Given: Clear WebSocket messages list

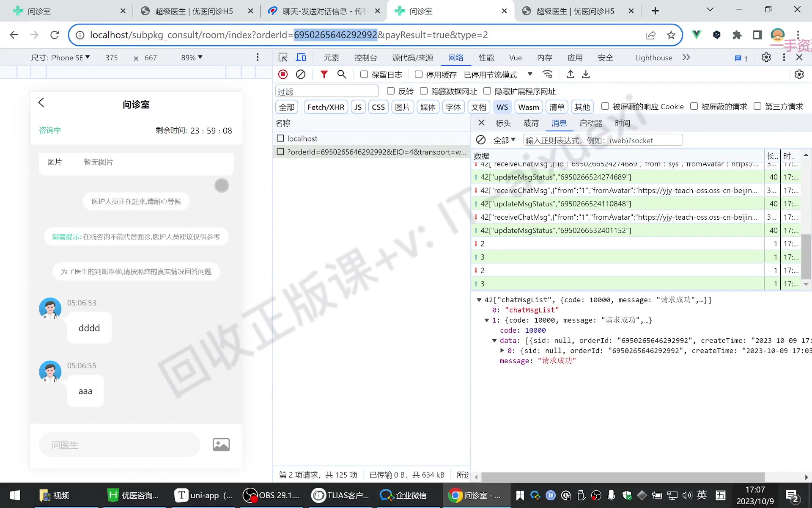Looking at the screenshot, I should [481, 140].
